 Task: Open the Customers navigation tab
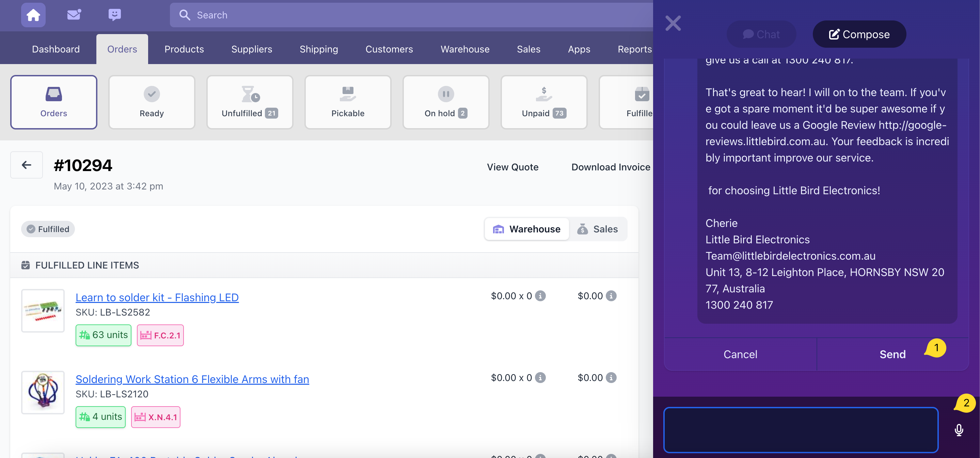389,49
